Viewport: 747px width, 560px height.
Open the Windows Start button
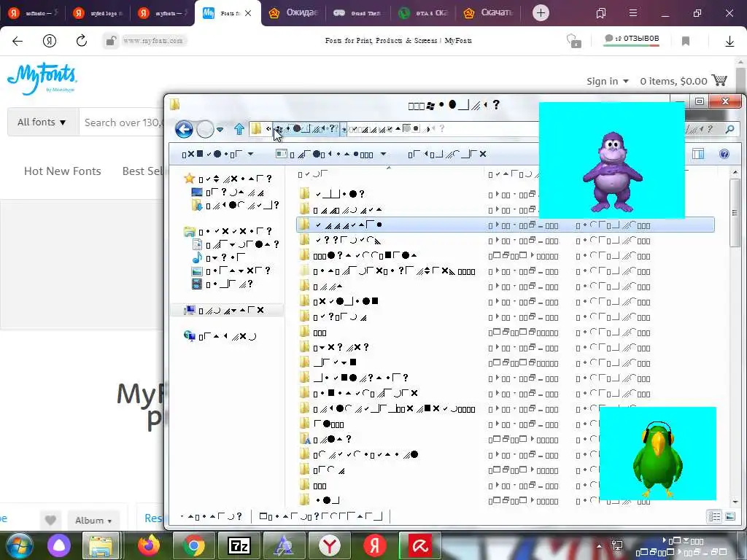click(19, 545)
